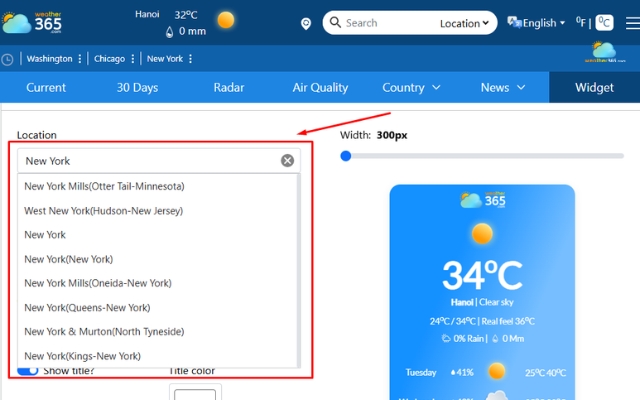The image size is (640, 400).
Task: Select New York(Queens-New York) suggestion
Action: click(87, 307)
